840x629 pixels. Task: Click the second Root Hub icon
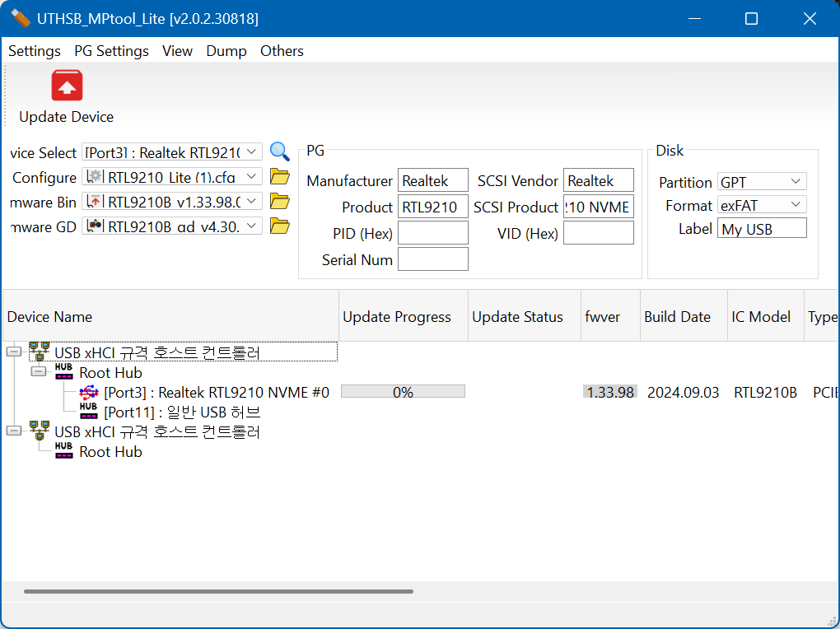63,450
